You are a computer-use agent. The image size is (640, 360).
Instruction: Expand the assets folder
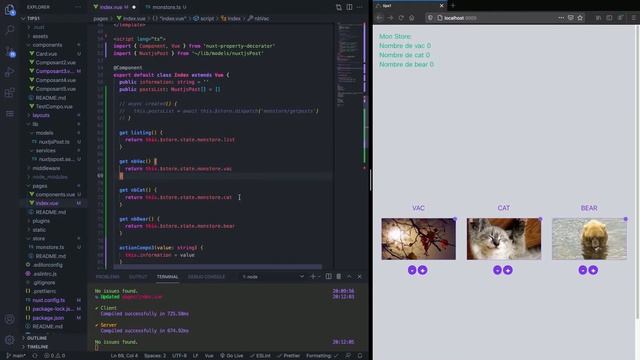pos(40,36)
